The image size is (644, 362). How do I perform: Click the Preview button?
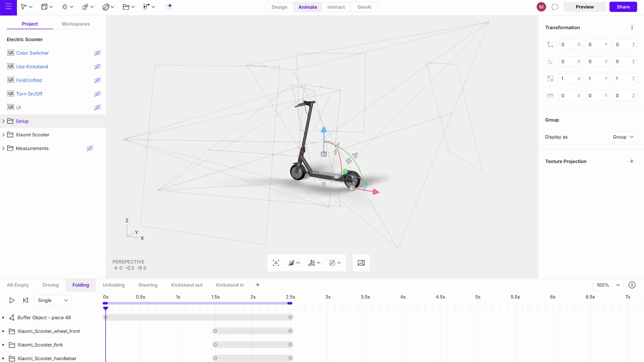tap(584, 7)
